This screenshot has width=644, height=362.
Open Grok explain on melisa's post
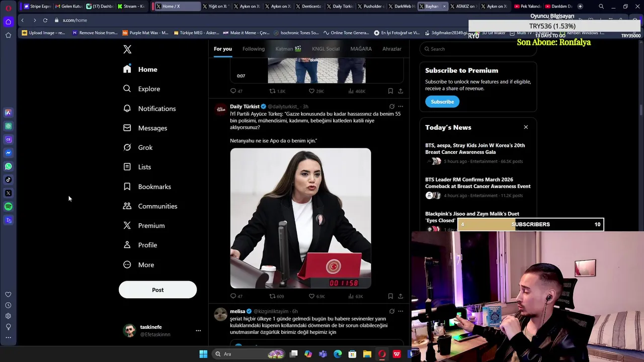[x=392, y=311]
